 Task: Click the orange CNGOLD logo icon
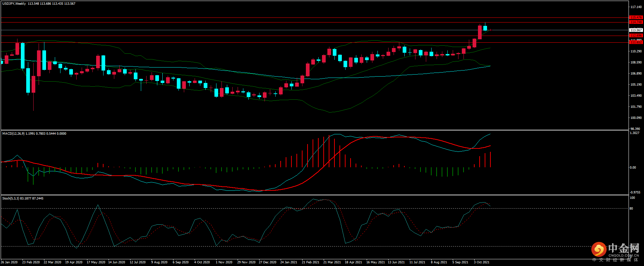tap(599, 250)
